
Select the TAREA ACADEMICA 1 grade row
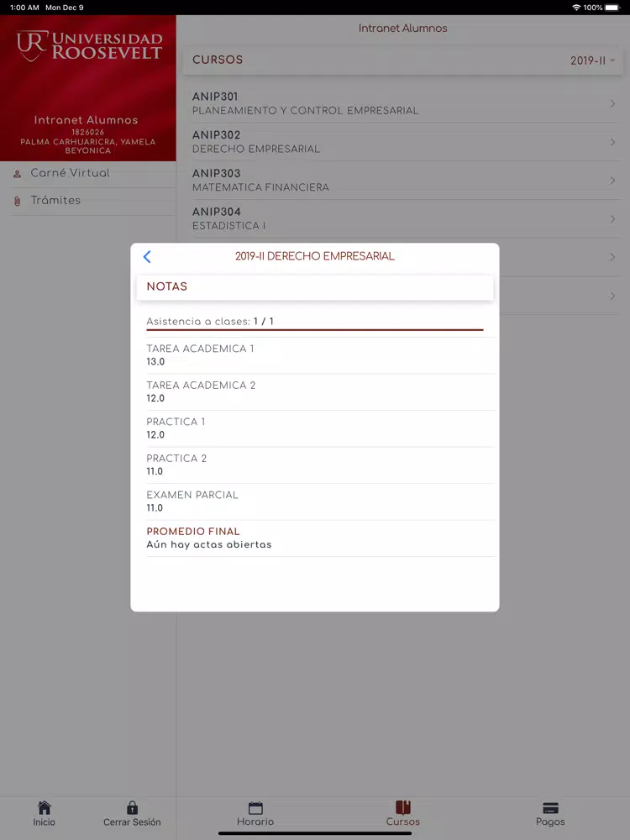coord(320,355)
